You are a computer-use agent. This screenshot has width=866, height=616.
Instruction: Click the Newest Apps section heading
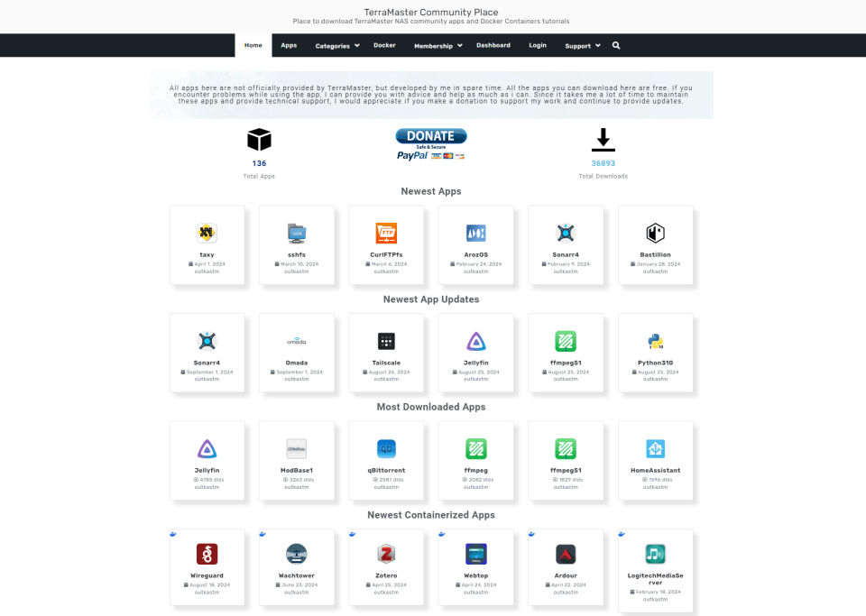pyautogui.click(x=431, y=191)
